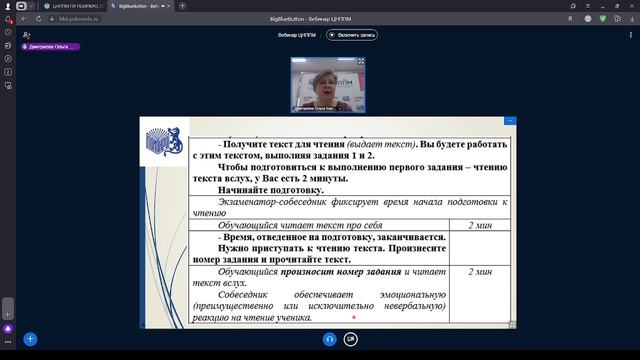Open the green shield protection icon
This screenshot has width=640, height=360.
(x=603, y=19)
